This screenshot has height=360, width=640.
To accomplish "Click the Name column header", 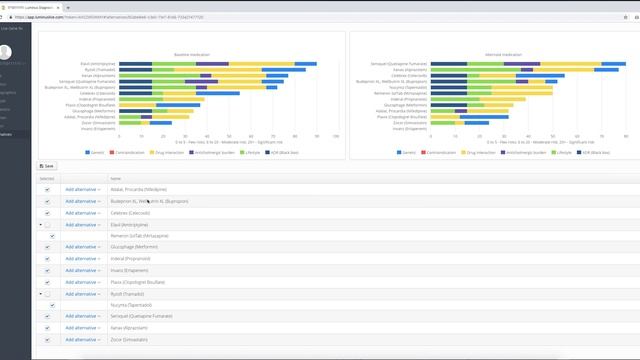I will pyautogui.click(x=116, y=179).
